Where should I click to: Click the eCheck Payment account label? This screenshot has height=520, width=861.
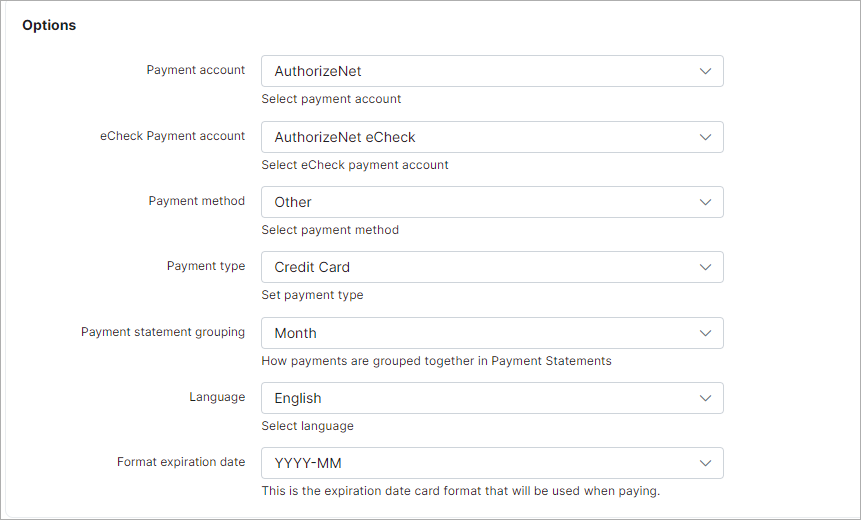(x=172, y=136)
